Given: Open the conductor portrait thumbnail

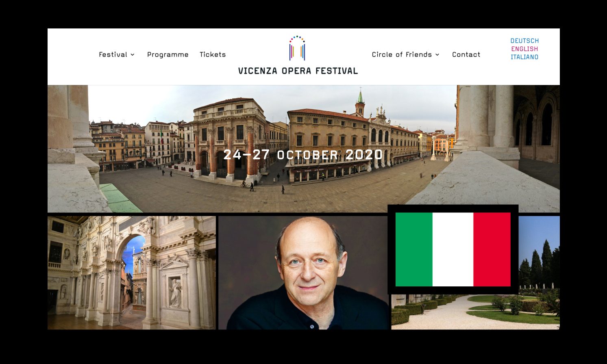Looking at the screenshot, I should click(303, 273).
